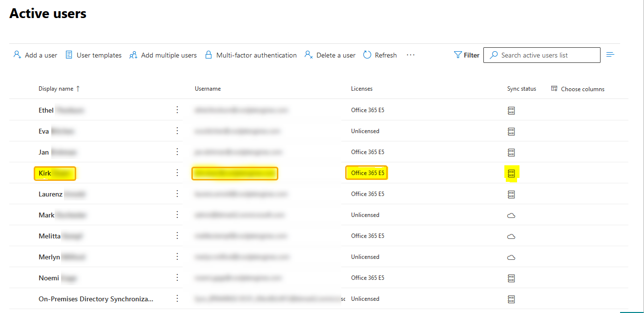644x313 pixels.
Task: Open more actions for Melitta
Action: pos(177,236)
